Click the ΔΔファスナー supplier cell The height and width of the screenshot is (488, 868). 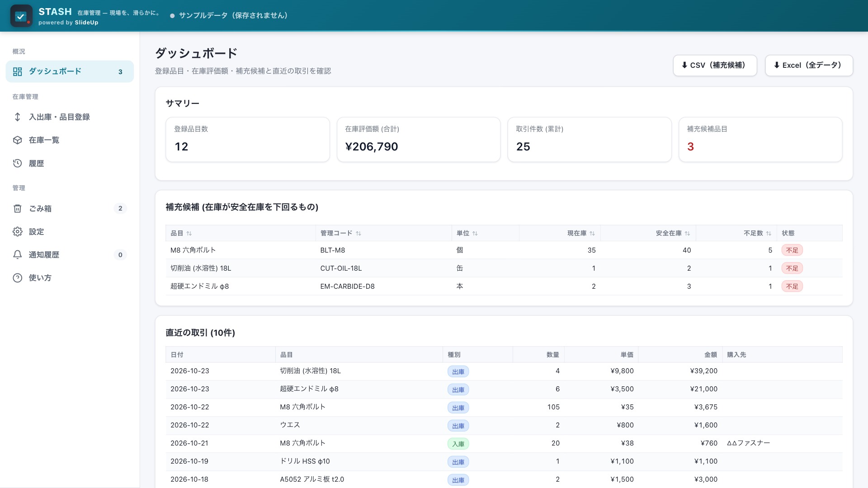pyautogui.click(x=748, y=443)
